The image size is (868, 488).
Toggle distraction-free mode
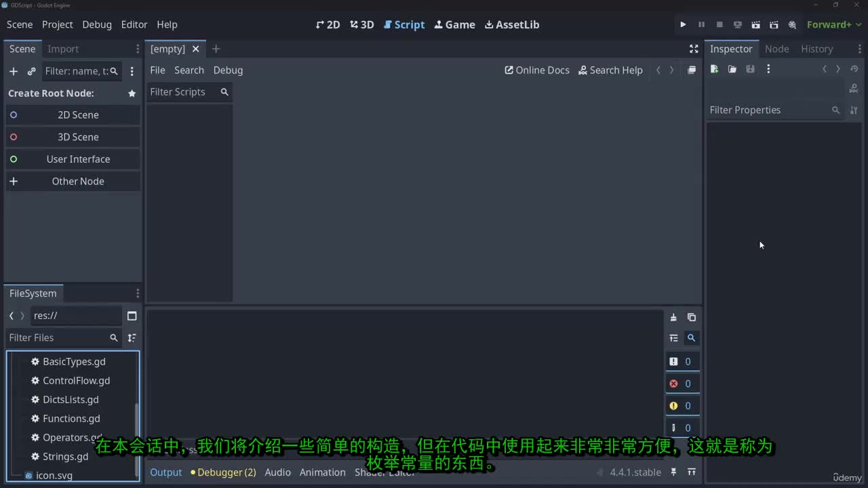pos(694,49)
